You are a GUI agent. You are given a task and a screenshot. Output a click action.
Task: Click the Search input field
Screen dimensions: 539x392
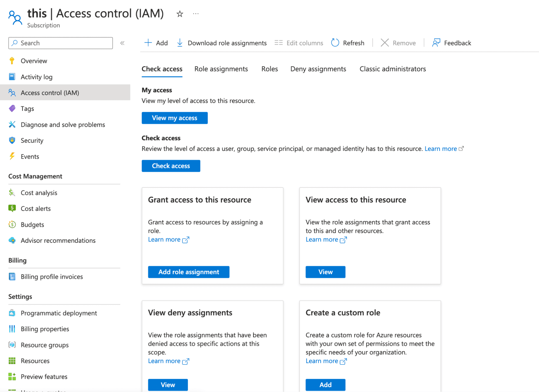click(61, 43)
